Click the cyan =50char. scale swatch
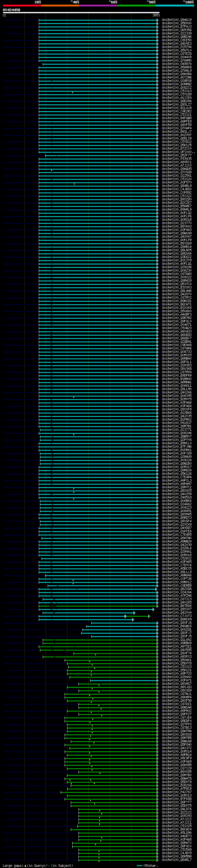 (139, 865)
